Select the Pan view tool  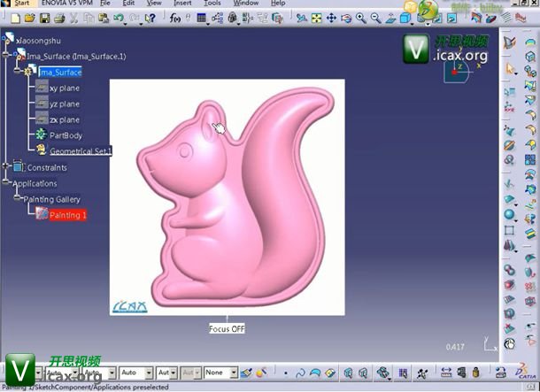pyautogui.click(x=331, y=18)
